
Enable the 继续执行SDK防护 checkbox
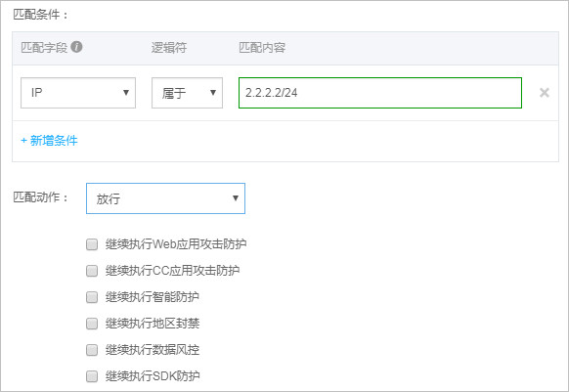pyautogui.click(x=92, y=376)
